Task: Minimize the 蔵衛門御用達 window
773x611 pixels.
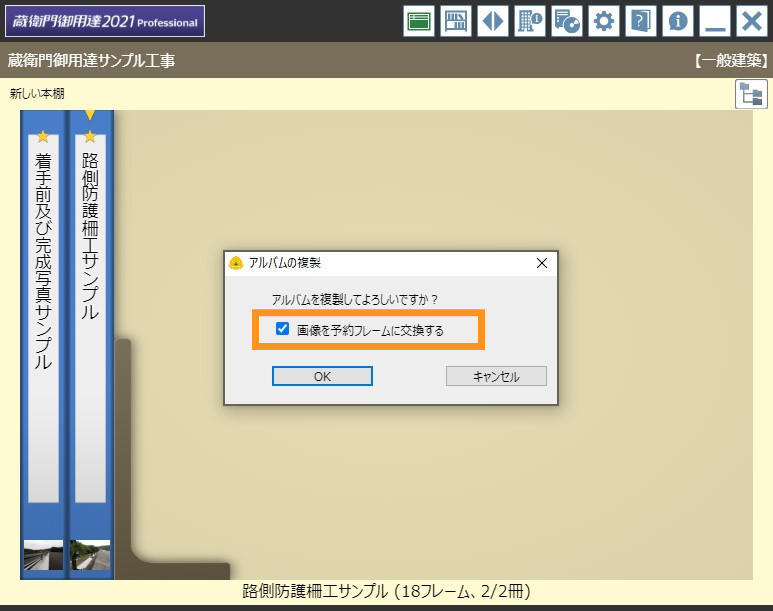Action: (714, 21)
